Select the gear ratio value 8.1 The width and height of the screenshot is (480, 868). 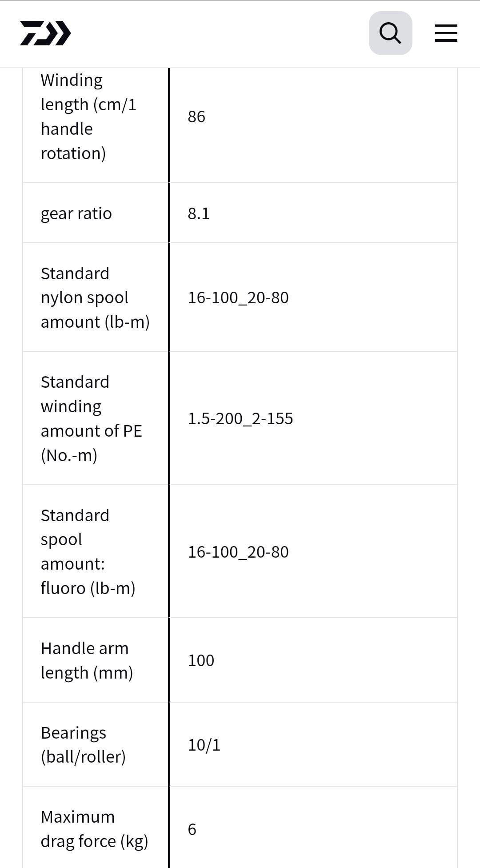point(199,213)
